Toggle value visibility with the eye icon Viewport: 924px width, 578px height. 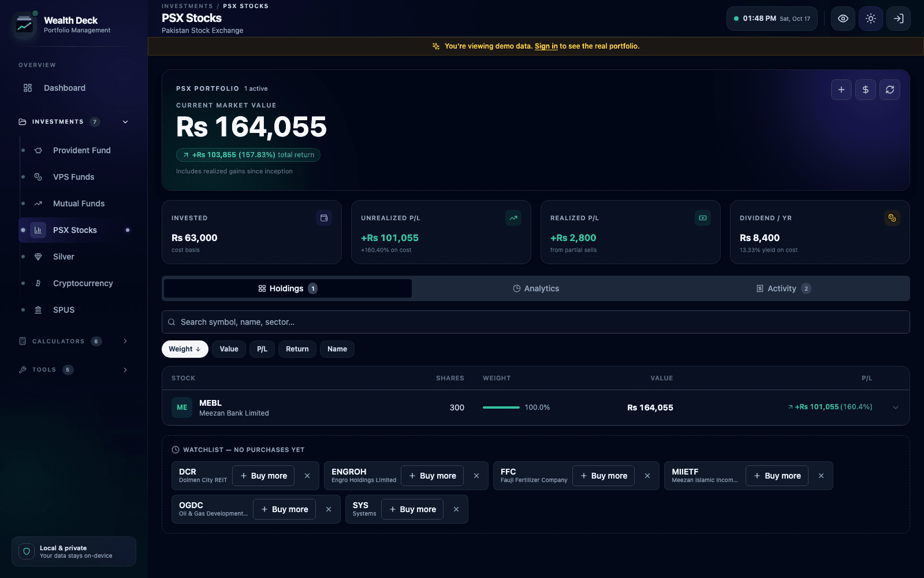[843, 18]
